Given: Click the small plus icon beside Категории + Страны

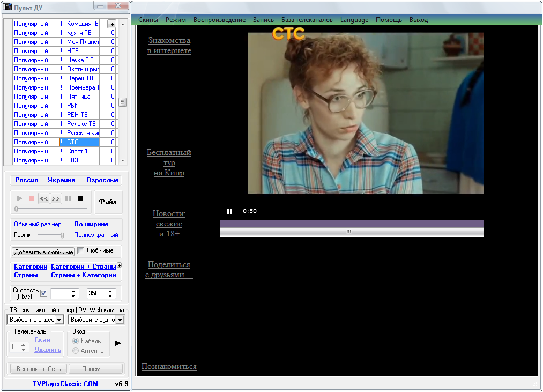Looking at the screenshot, I should (x=120, y=265).
